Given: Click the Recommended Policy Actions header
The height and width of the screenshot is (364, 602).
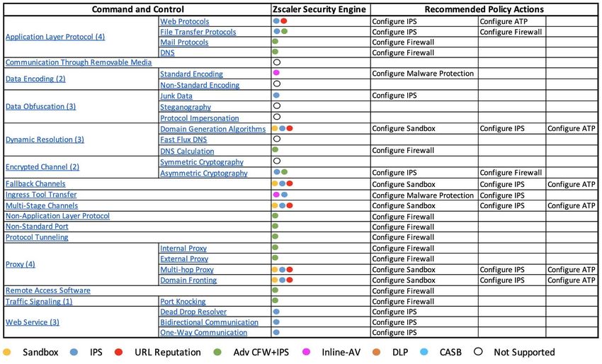Looking at the screenshot, I should [x=484, y=10].
